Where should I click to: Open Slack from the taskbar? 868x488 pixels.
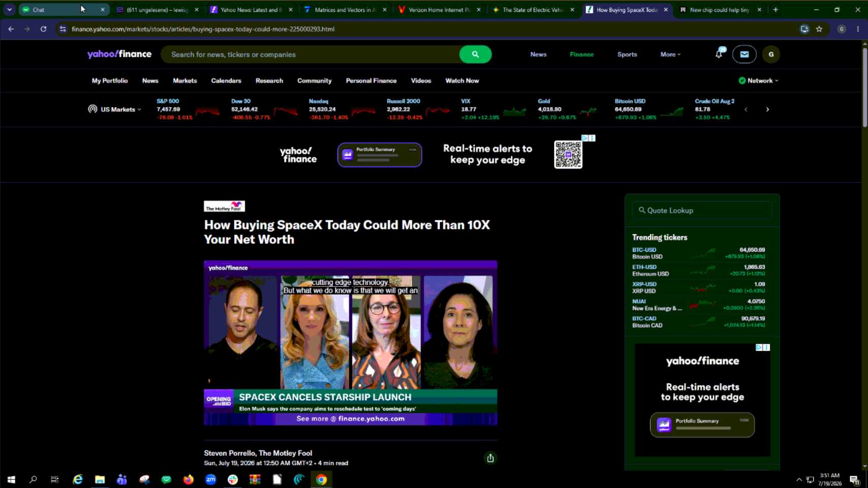[x=233, y=479]
